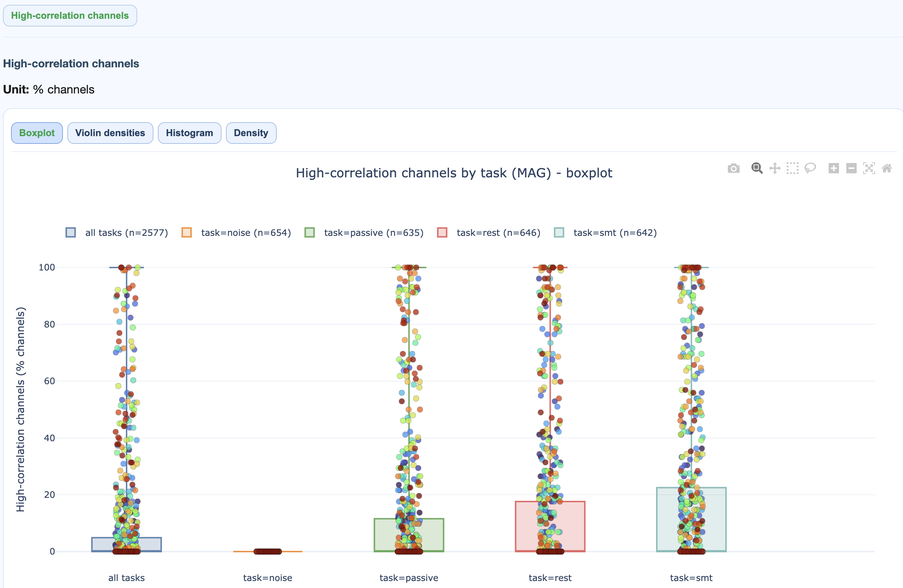Click the 'all tasks' x-axis label
The width and height of the screenshot is (903, 588).
pos(126,578)
